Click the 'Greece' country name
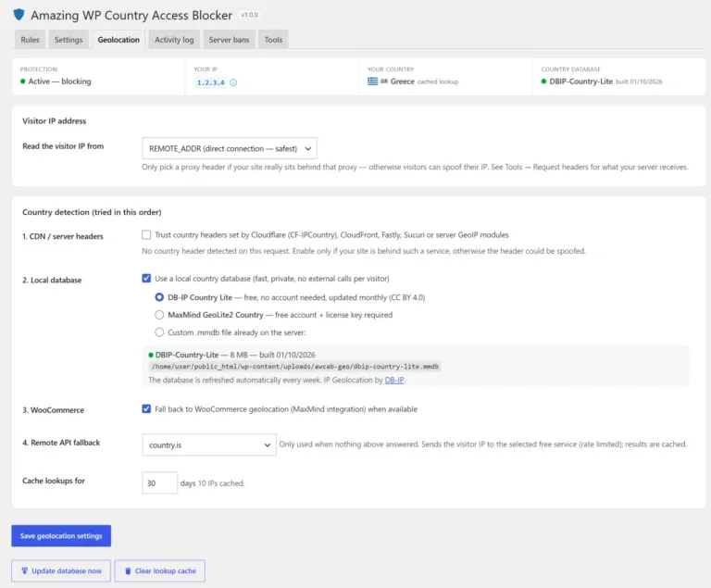 402,81
